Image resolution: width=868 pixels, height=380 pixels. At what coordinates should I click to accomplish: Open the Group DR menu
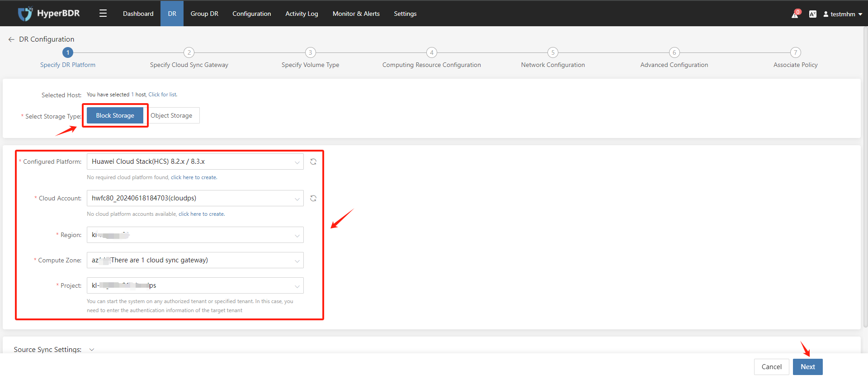coord(204,14)
